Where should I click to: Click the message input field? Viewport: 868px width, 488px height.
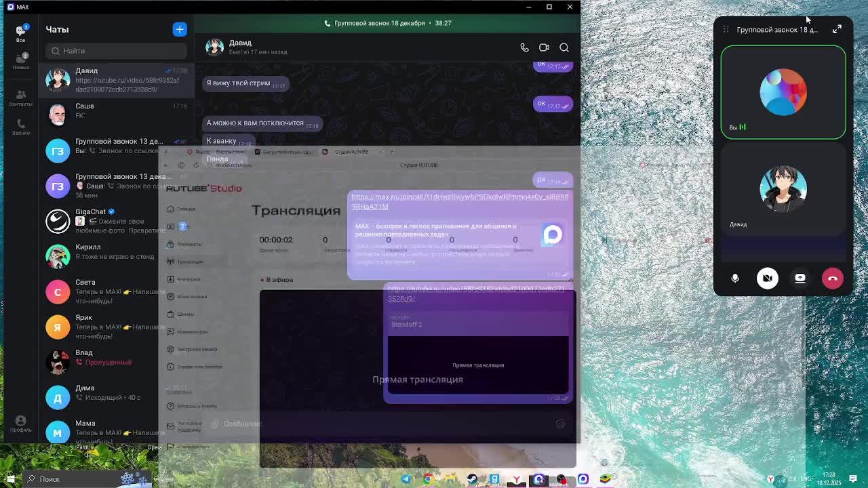click(387, 424)
